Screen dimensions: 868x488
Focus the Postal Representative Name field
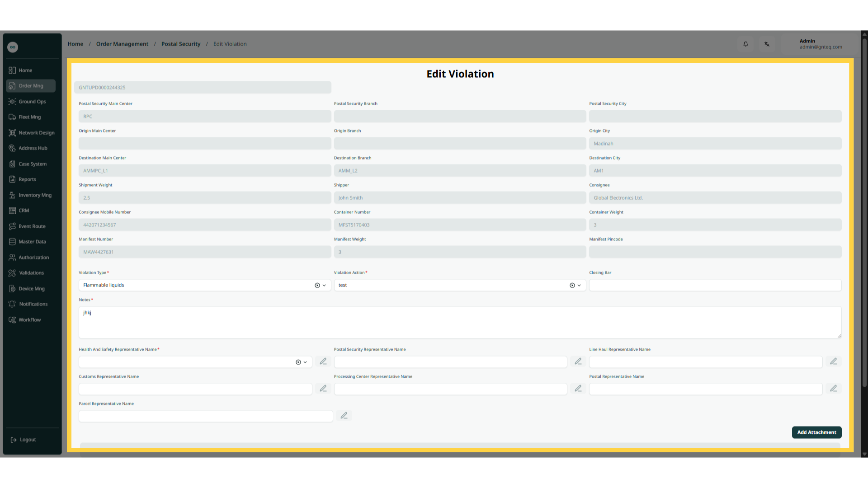pos(706,389)
